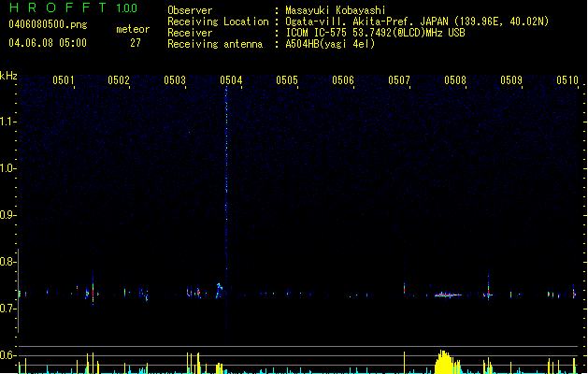Click the 0506 time marker

pos(343,80)
